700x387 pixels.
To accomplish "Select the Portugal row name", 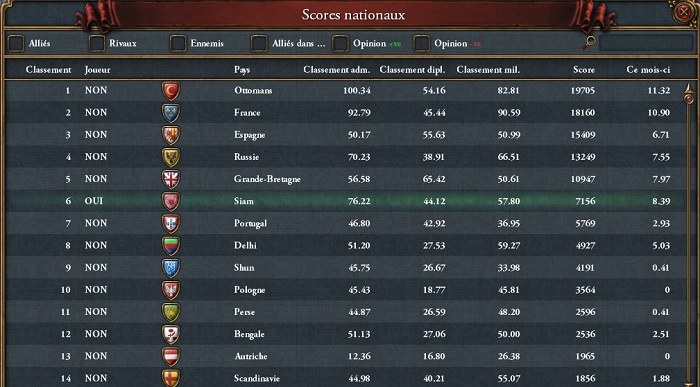I will tap(250, 224).
